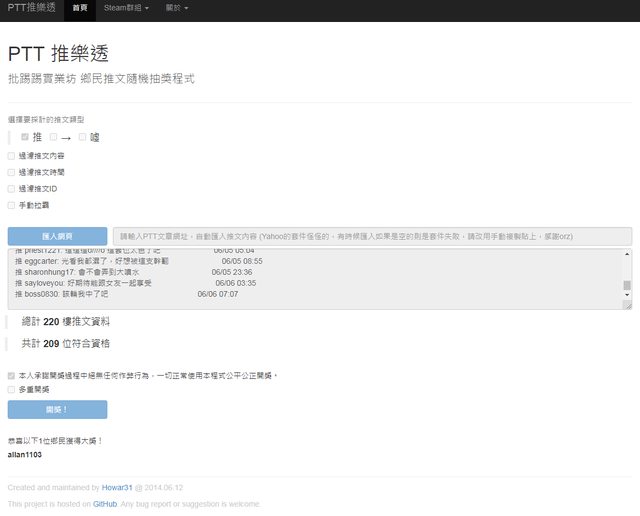Enable the 過濾推文時間 filter checkbox
The image size is (640, 516).
11,172
